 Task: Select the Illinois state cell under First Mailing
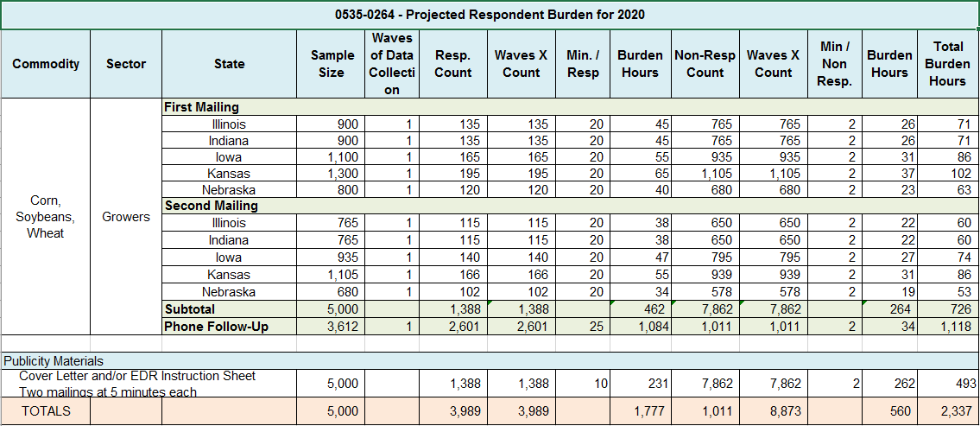pos(229,124)
